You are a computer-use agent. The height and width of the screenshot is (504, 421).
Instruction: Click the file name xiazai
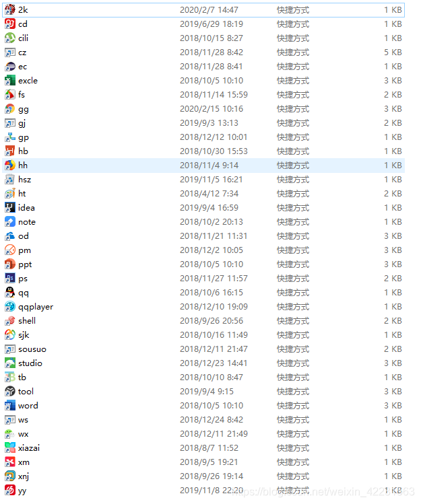(x=29, y=448)
